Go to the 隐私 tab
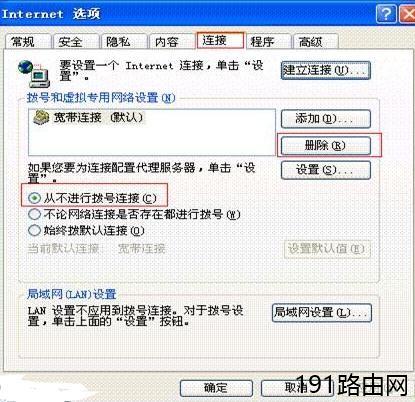Image resolution: width=415 pixels, height=402 pixels. 124,42
